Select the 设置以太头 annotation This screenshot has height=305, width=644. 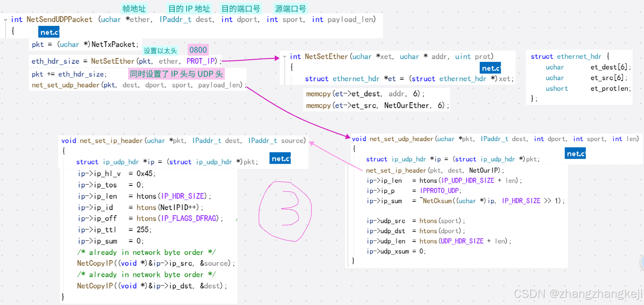click(160, 51)
